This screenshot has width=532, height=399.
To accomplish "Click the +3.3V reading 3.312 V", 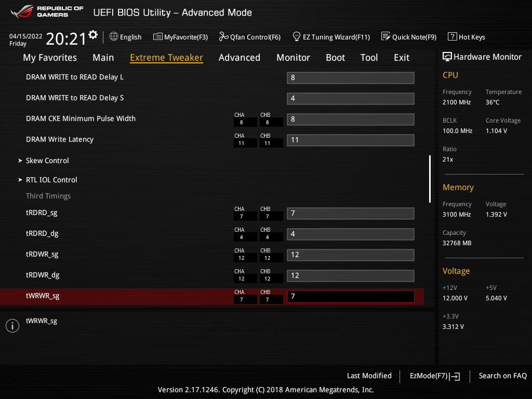I will (453, 327).
